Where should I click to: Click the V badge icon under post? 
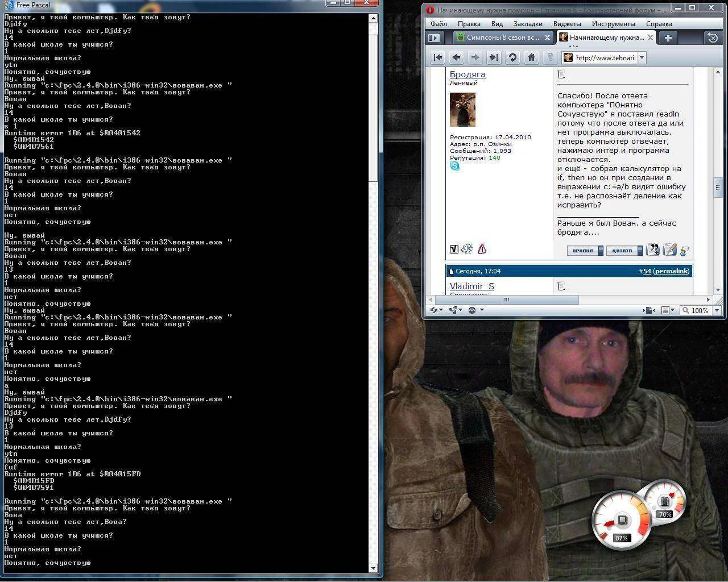(454, 249)
